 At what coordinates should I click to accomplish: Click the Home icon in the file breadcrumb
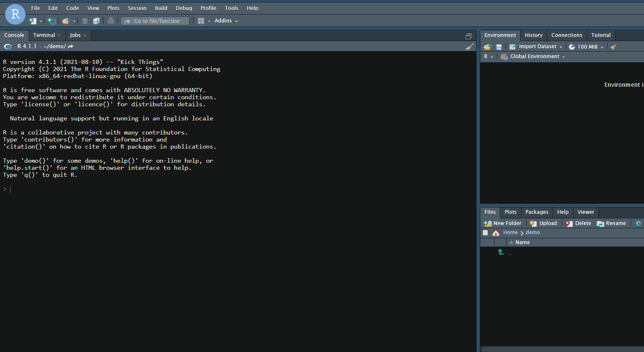[x=496, y=232]
